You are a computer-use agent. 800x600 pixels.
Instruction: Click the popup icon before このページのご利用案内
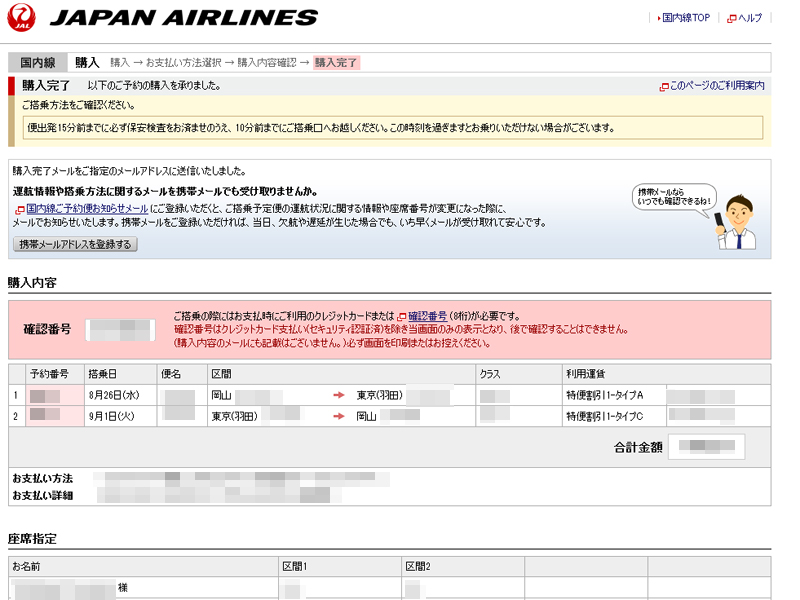pos(664,87)
